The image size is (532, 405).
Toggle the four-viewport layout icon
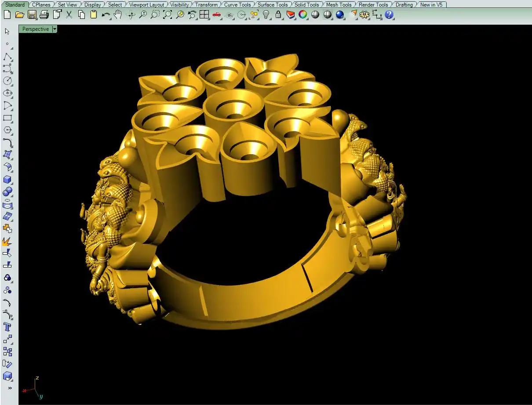click(204, 15)
